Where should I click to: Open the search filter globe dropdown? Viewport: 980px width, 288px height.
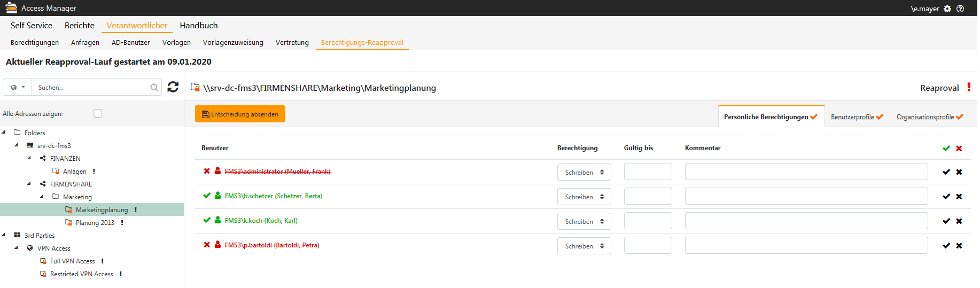[x=18, y=87]
